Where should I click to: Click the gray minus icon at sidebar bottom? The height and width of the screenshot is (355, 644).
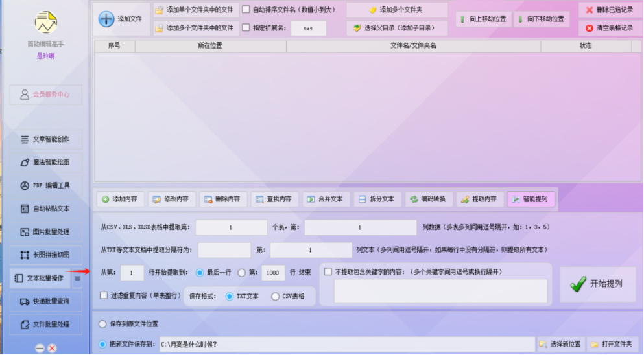pos(40,349)
